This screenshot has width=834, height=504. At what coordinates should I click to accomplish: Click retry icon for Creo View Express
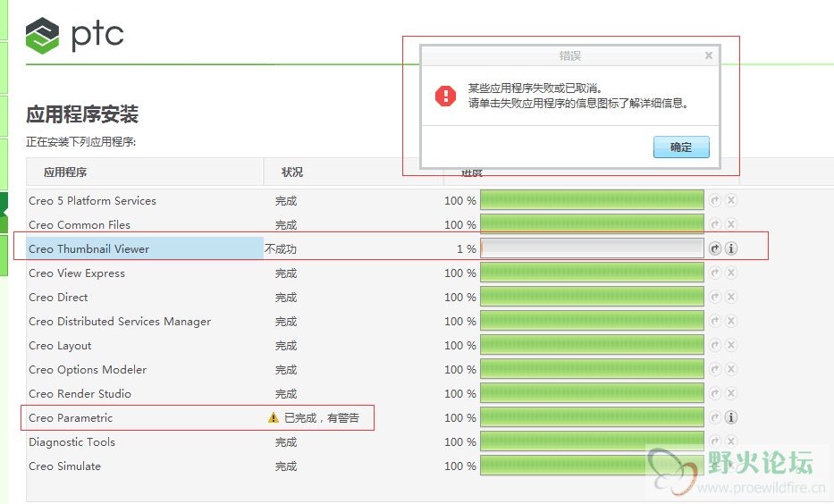(x=715, y=273)
